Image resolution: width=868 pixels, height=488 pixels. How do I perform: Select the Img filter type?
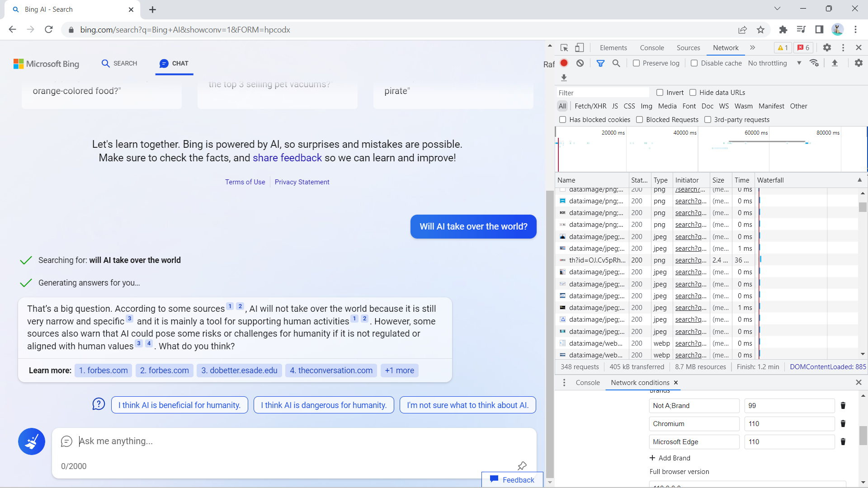click(x=646, y=106)
